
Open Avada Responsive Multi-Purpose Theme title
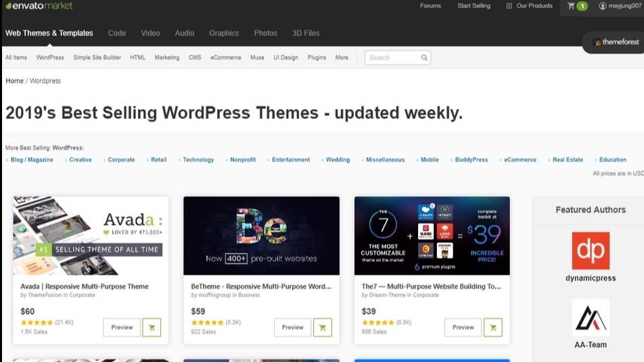pyautogui.click(x=85, y=286)
